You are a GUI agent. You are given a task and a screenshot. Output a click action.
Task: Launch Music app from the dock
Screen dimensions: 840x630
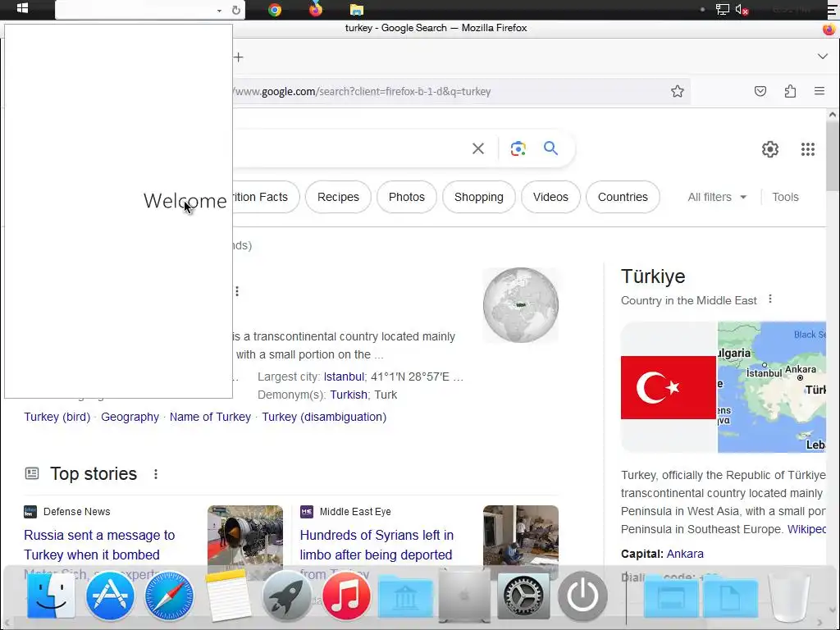tap(346, 596)
